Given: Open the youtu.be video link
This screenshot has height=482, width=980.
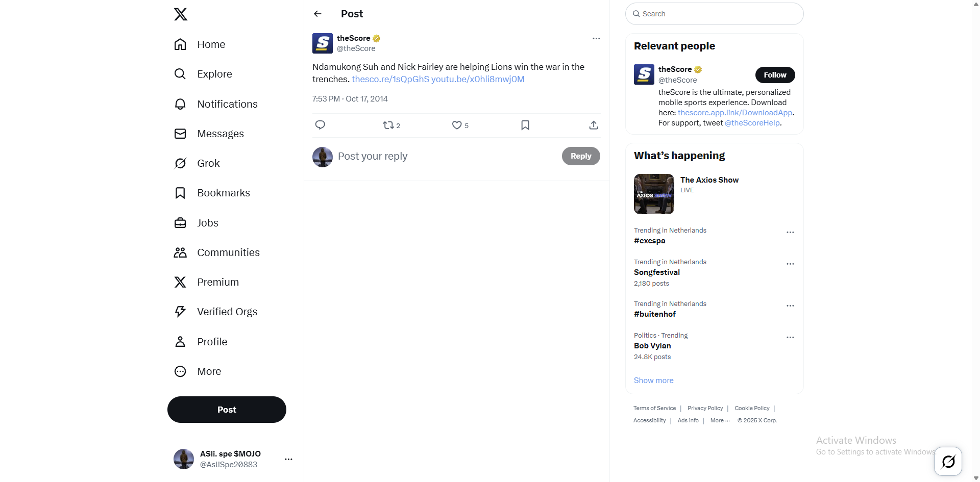Looking at the screenshot, I should click(x=478, y=79).
